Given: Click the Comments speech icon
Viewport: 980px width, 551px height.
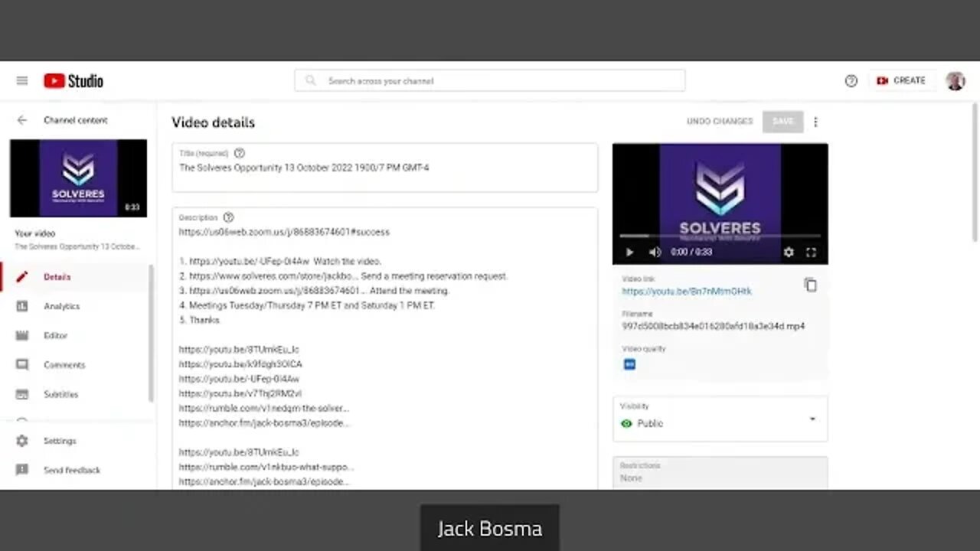Looking at the screenshot, I should pyautogui.click(x=22, y=365).
